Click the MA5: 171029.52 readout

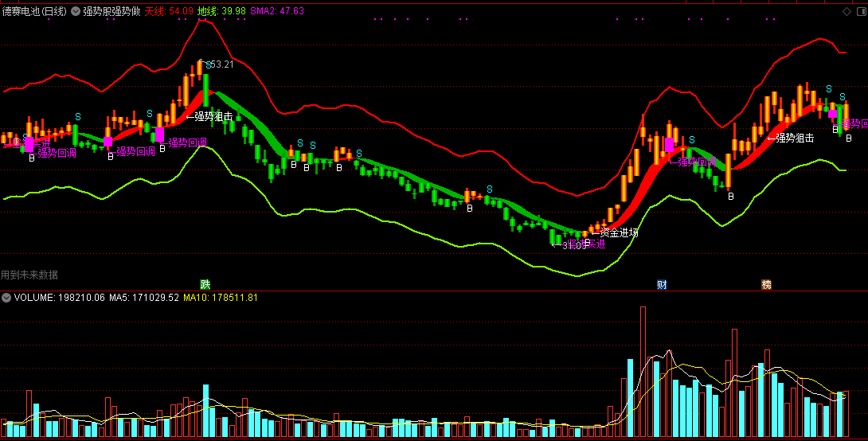144,298
